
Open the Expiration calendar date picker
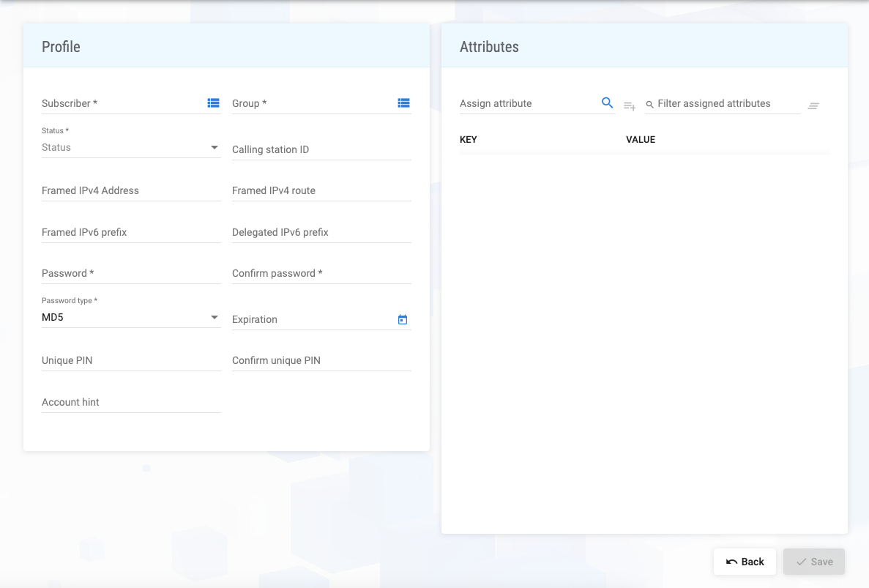(x=402, y=320)
